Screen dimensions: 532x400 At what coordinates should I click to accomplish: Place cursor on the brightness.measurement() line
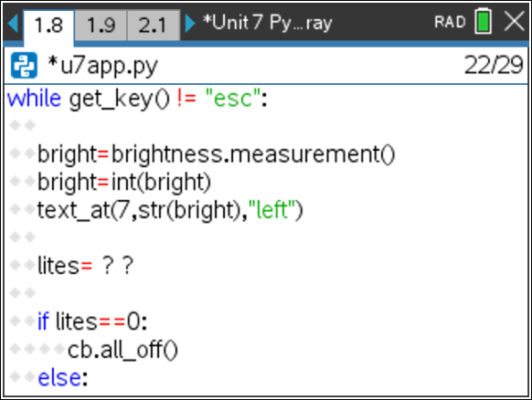[216, 154]
